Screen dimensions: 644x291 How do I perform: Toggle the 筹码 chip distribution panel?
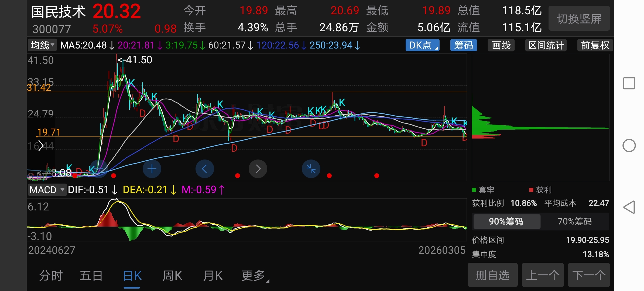click(x=463, y=45)
